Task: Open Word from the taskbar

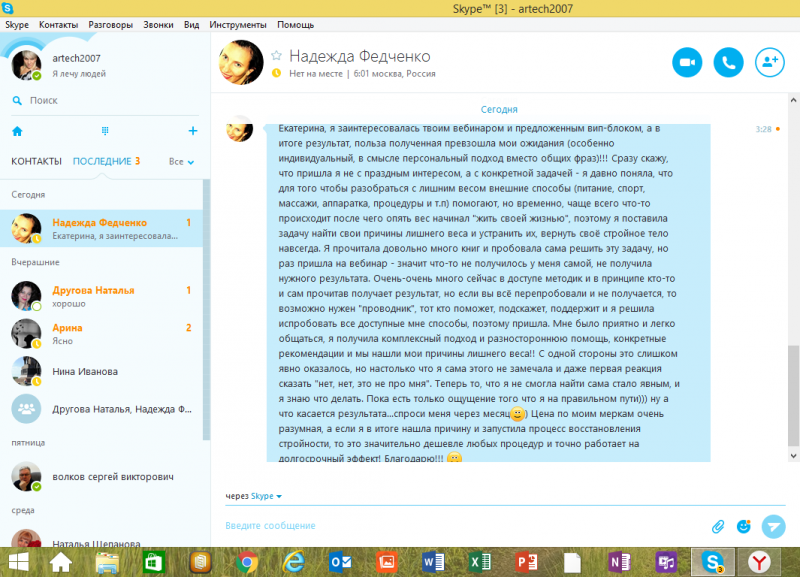Action: 434,562
